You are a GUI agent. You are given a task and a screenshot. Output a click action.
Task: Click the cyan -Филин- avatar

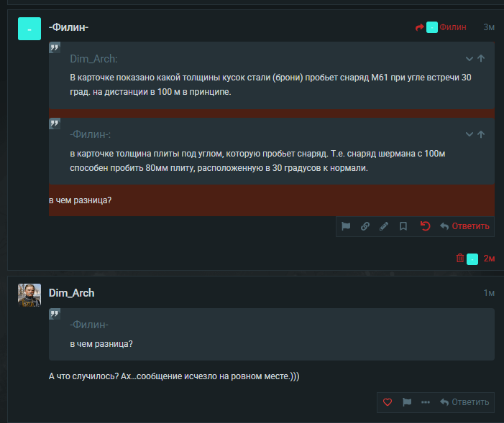(29, 28)
